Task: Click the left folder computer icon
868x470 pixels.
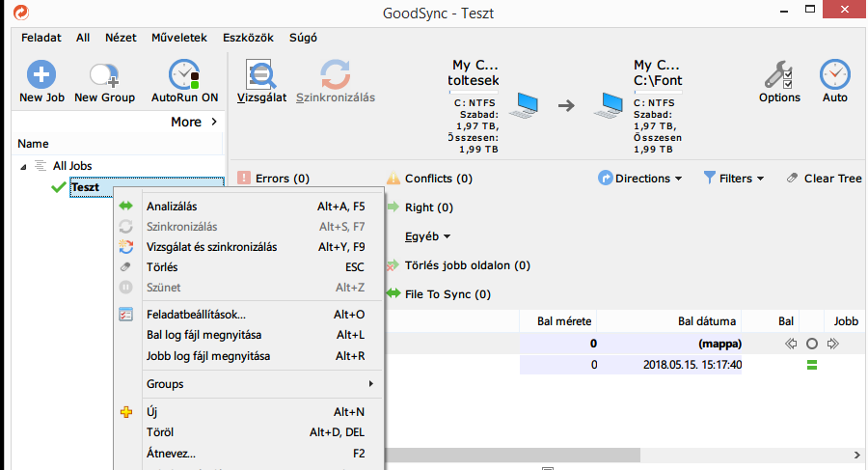Action: point(526,104)
